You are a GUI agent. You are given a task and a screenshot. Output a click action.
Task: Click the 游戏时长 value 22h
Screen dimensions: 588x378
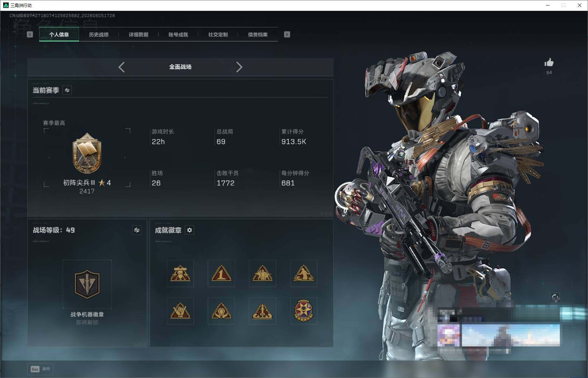point(158,141)
